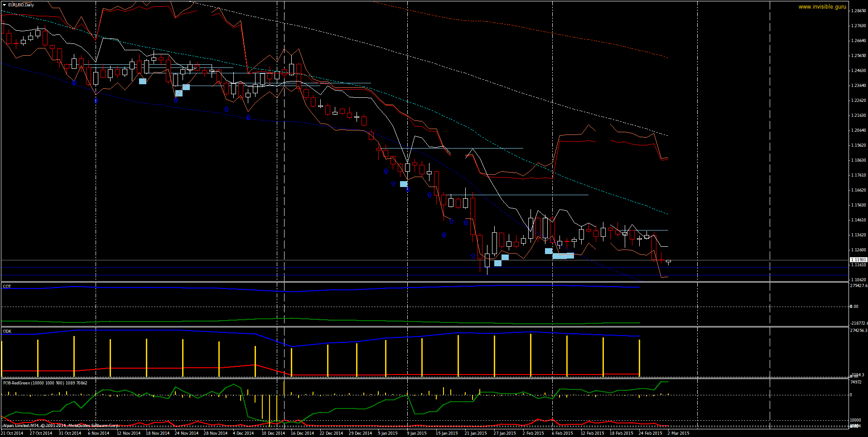Viewport: 868px width, 437px height.
Task: Click the 6 Feb 2015 date label
Action: point(562,433)
